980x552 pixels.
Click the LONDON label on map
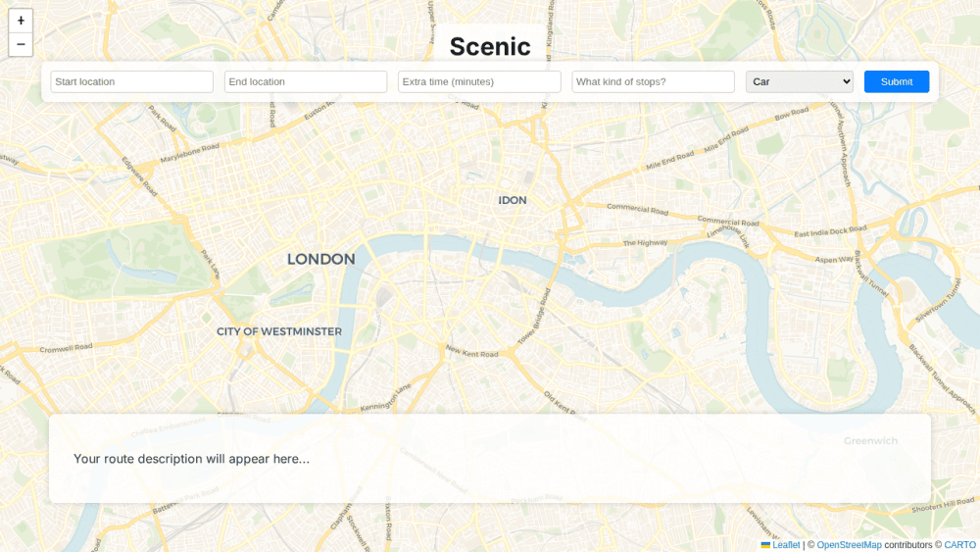point(321,259)
